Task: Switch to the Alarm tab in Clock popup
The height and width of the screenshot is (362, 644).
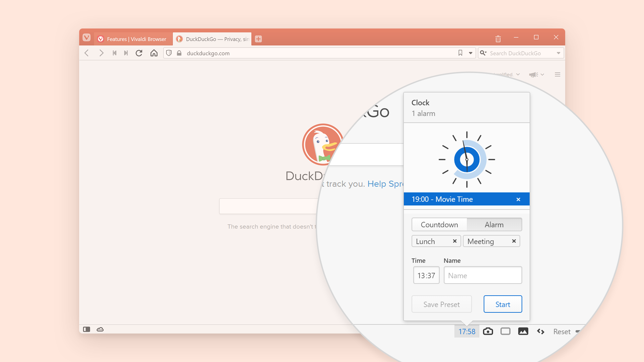Action: (494, 225)
